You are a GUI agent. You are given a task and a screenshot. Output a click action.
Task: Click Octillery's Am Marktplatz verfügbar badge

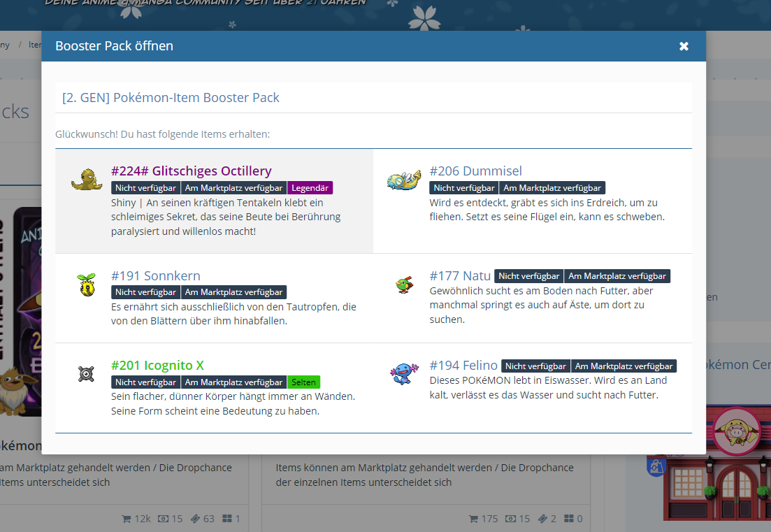point(233,188)
